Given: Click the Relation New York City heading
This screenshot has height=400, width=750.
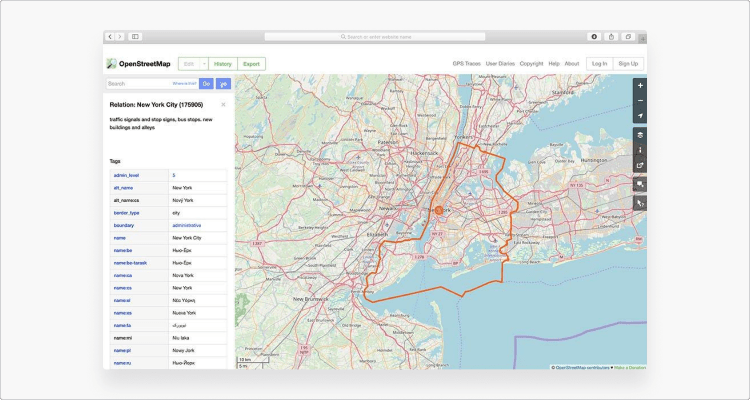Looking at the screenshot, I should (156, 105).
